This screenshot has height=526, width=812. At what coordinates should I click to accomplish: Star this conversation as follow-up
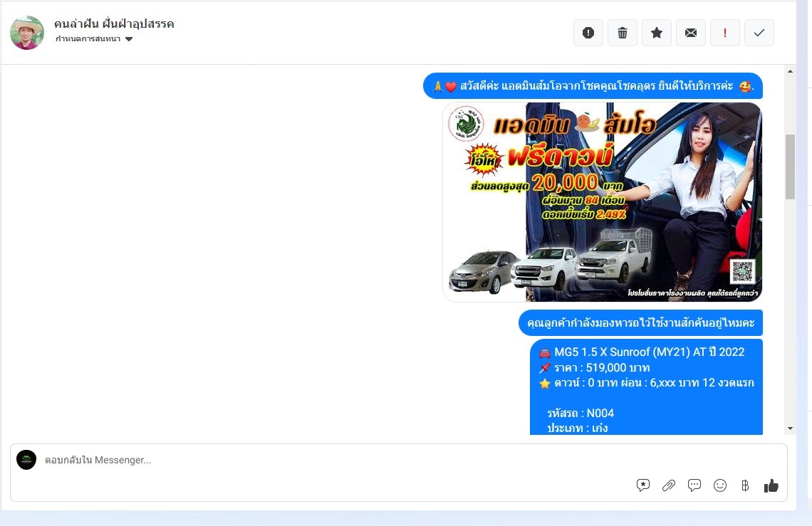click(656, 33)
